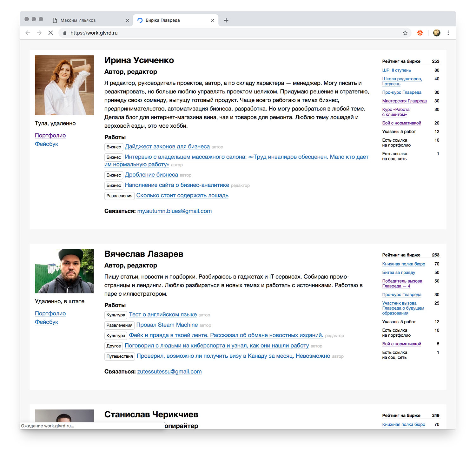This screenshot has height=458, width=476.
Task: Click the browser forward arrow
Action: coord(39,33)
